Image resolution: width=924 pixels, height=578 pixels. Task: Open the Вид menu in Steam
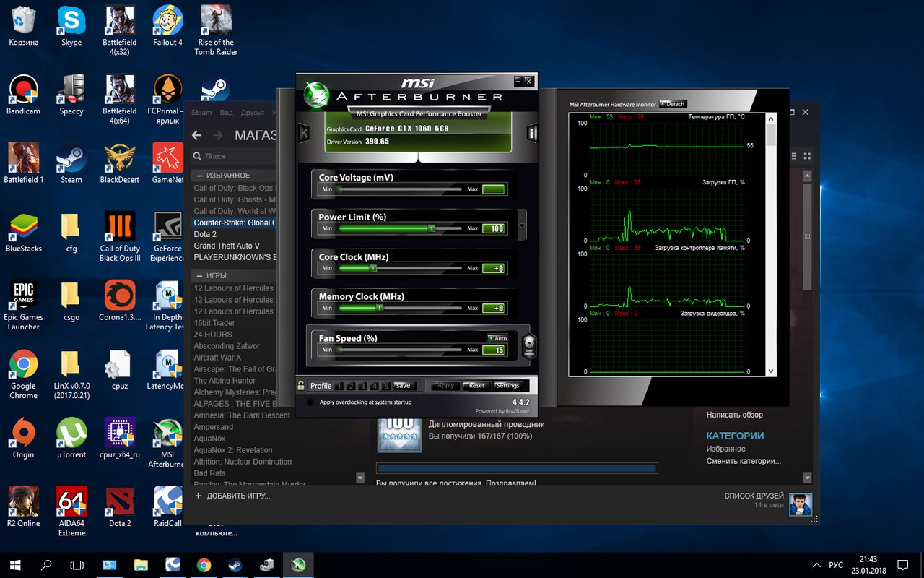coord(226,113)
